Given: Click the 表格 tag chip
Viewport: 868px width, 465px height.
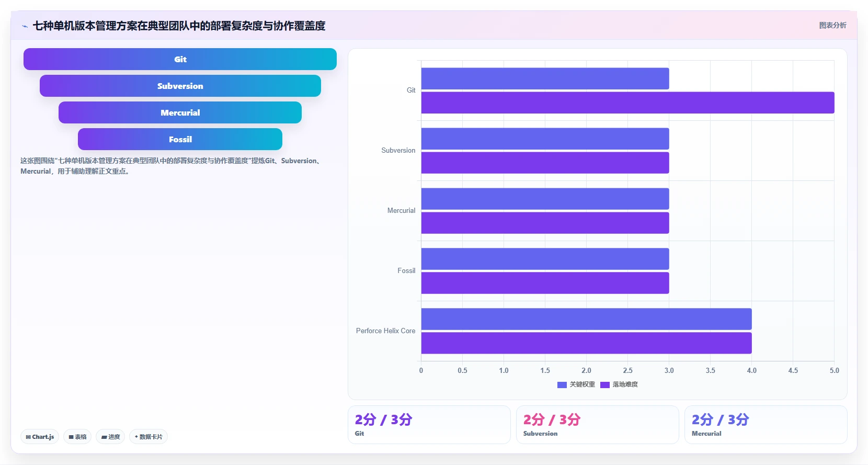Looking at the screenshot, I should click(77, 437).
